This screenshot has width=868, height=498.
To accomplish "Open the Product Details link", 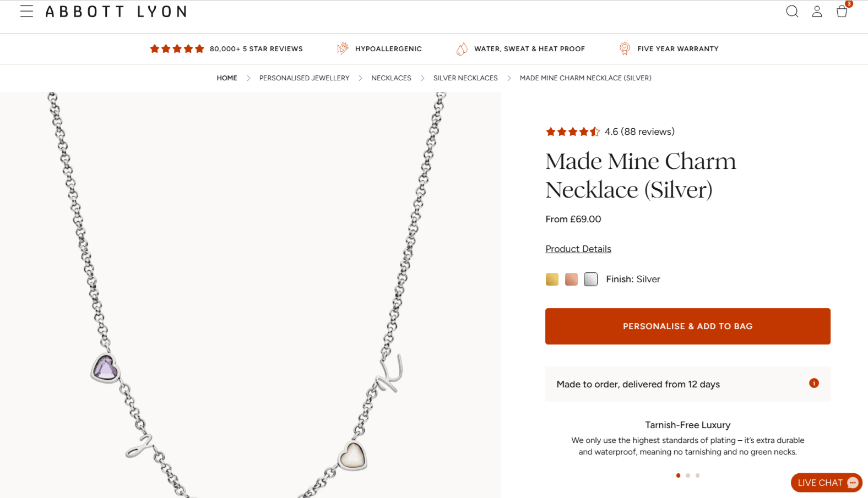I will [x=578, y=249].
